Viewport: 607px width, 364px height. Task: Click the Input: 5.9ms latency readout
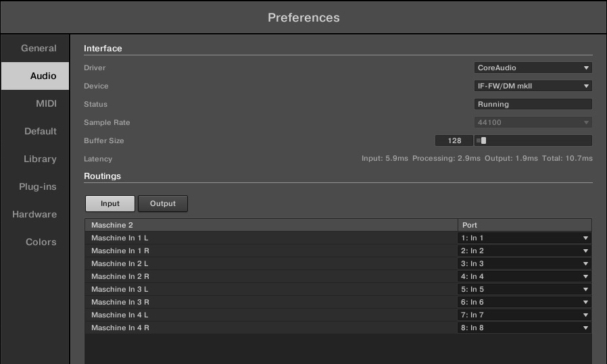[385, 158]
